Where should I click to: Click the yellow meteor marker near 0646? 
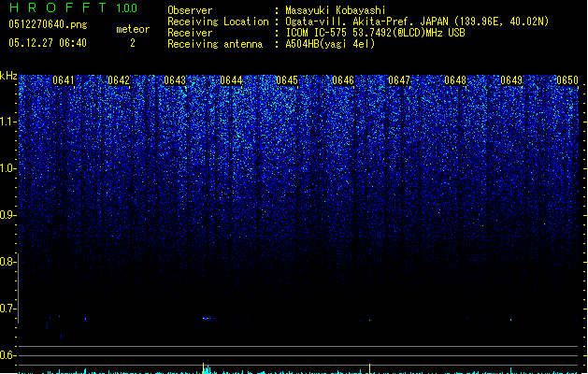coord(370,368)
